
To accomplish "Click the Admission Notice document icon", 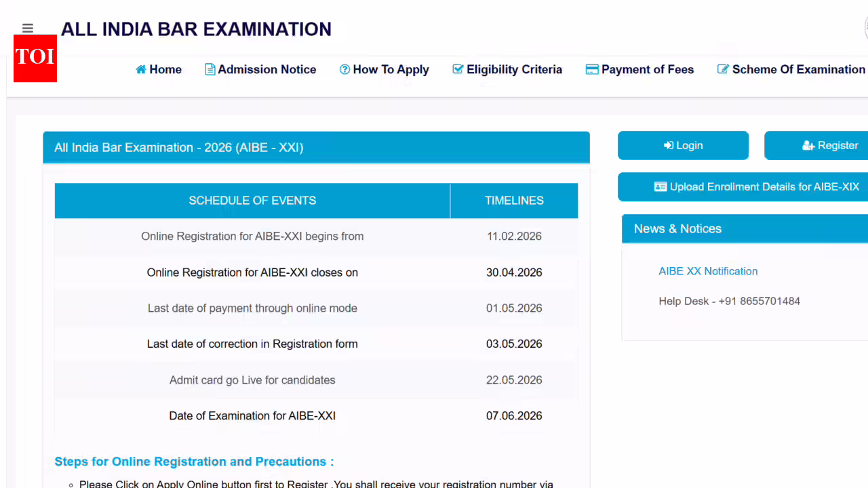I will pyautogui.click(x=210, y=69).
